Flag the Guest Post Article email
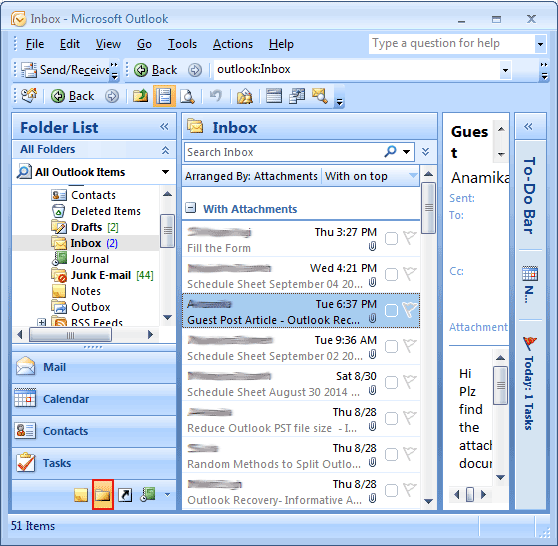This screenshot has width=558, height=546. pyautogui.click(x=410, y=310)
